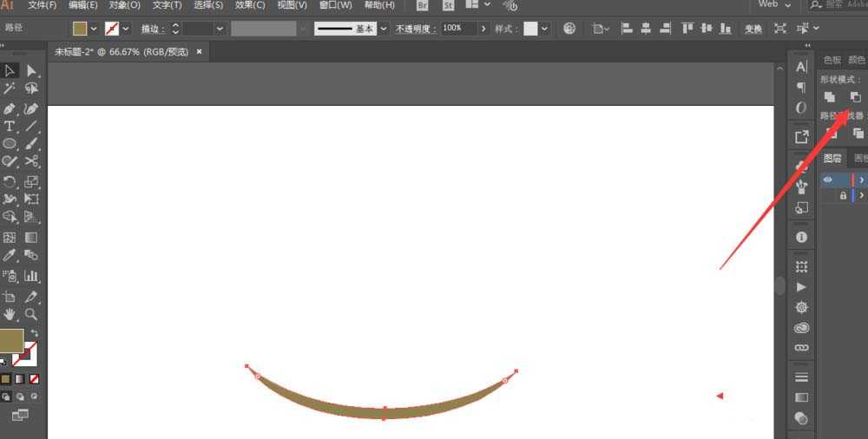The width and height of the screenshot is (868, 439).
Task: Click the 变换 button in control bar
Action: coord(753,29)
